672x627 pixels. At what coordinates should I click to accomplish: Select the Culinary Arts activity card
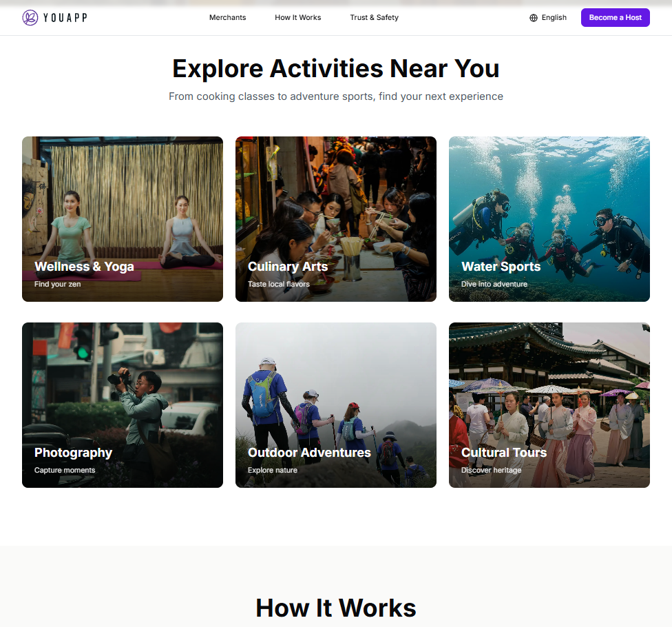coord(336,219)
